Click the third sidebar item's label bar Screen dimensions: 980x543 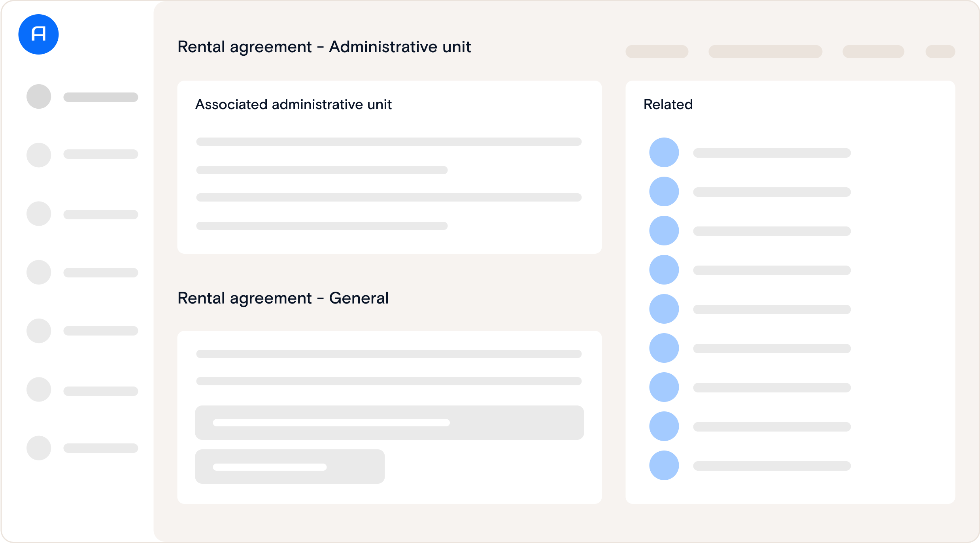coord(101,215)
